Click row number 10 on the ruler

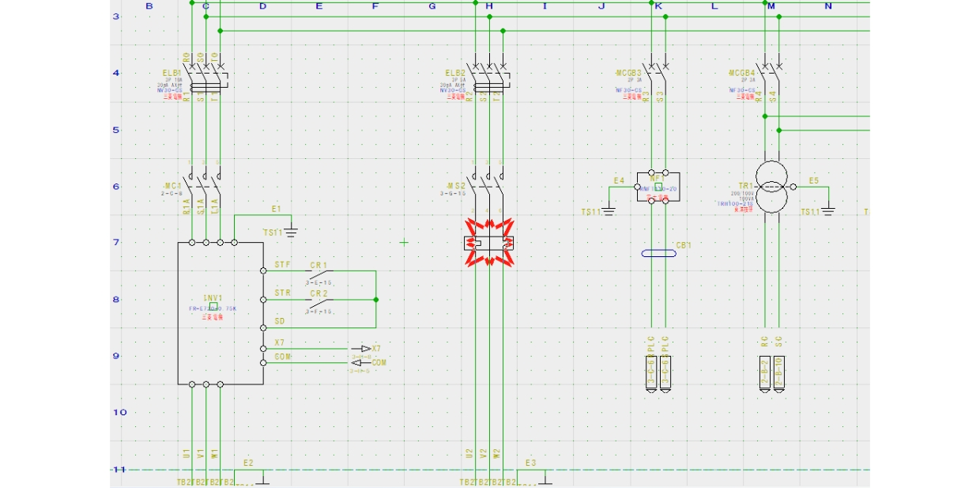click(x=119, y=412)
